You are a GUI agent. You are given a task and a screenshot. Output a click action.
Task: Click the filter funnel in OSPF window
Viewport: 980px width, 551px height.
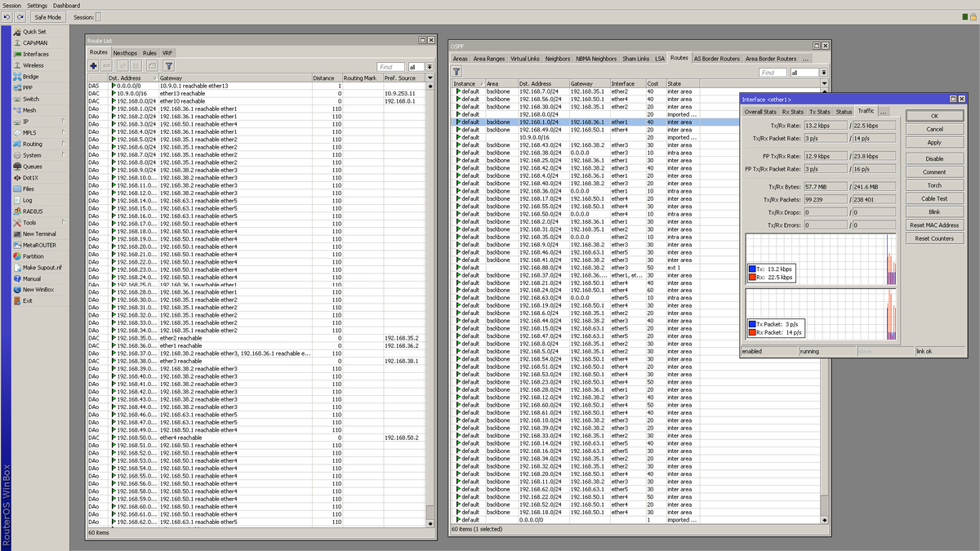(x=457, y=72)
